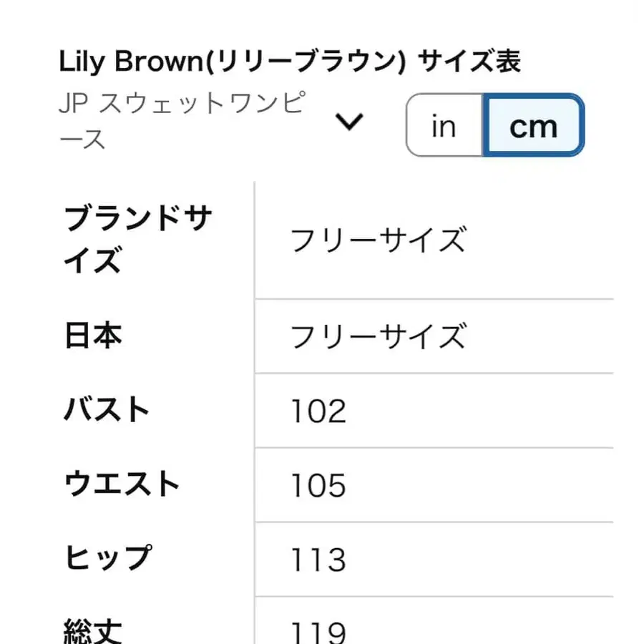The height and width of the screenshot is (644, 644).
Task: Select the ブランドサイズ row header
Action: point(137,240)
